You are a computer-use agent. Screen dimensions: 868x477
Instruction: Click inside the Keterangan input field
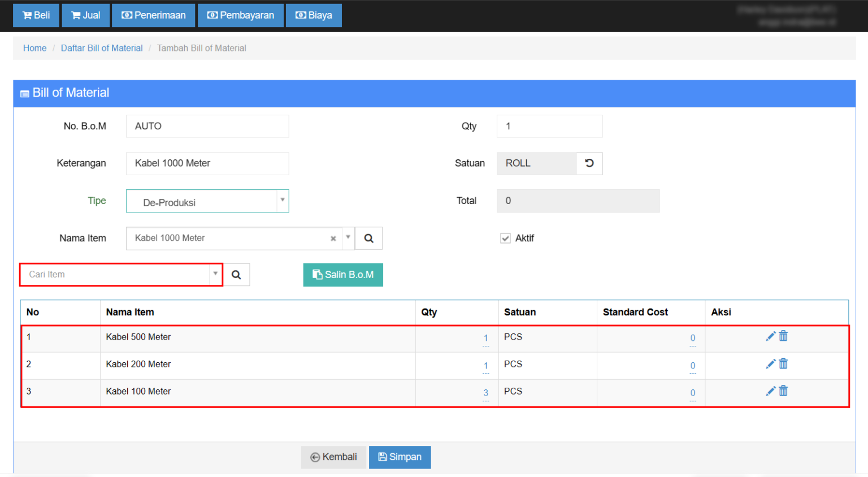pos(207,163)
